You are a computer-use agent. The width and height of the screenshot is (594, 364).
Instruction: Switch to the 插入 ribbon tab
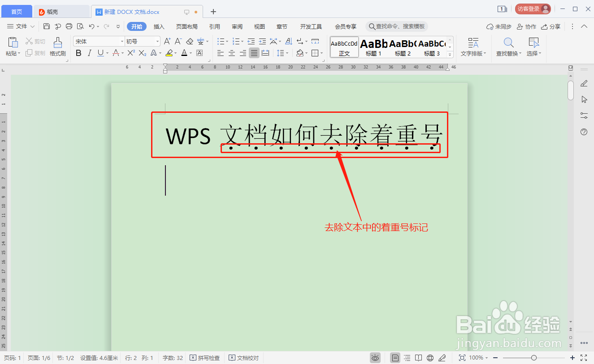click(x=159, y=26)
